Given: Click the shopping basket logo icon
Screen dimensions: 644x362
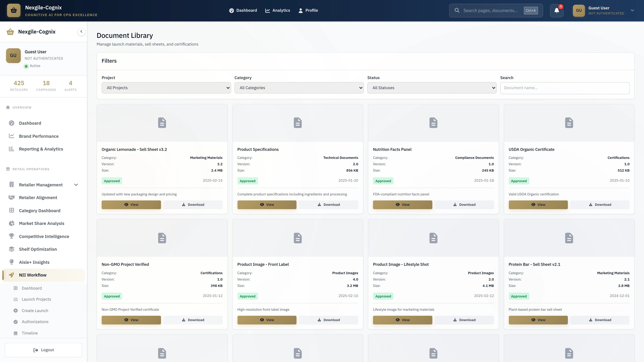Looking at the screenshot, I should pyautogui.click(x=14, y=10).
